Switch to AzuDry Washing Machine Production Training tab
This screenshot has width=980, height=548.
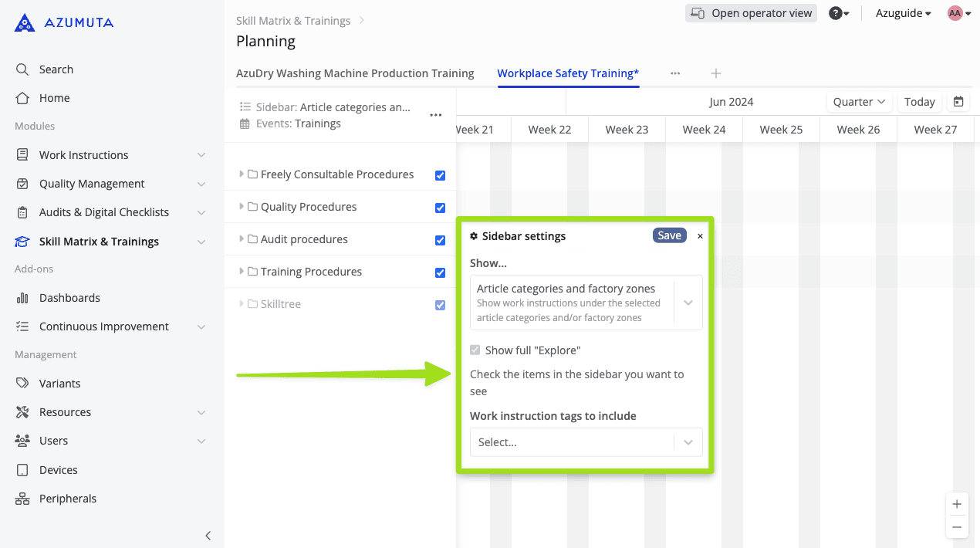355,73
